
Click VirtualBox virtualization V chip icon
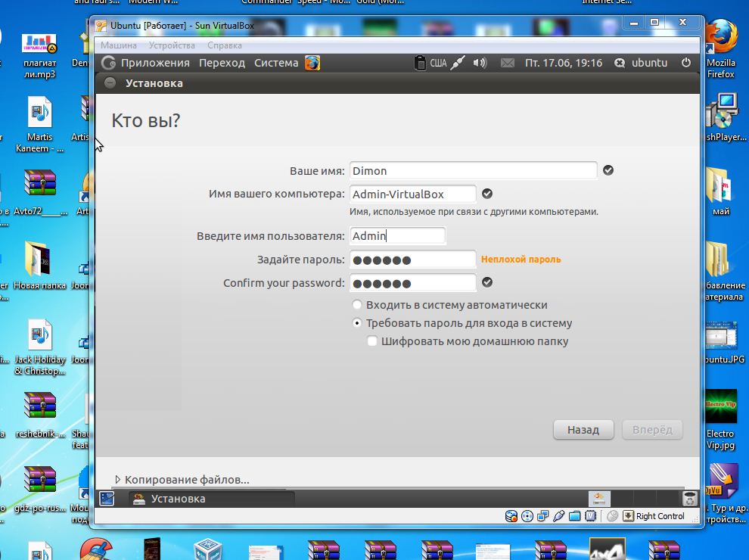[x=590, y=516]
